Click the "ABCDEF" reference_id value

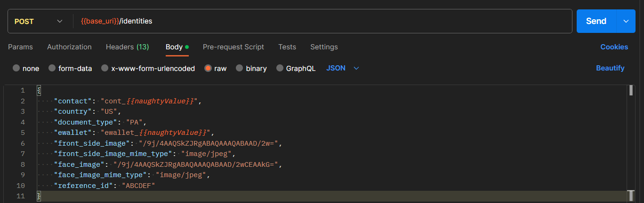tap(138, 186)
